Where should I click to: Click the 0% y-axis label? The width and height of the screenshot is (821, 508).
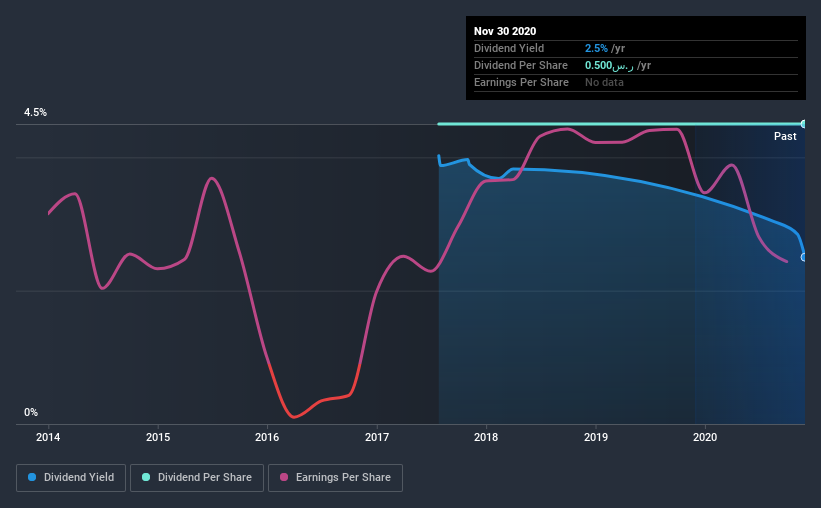click(x=31, y=413)
